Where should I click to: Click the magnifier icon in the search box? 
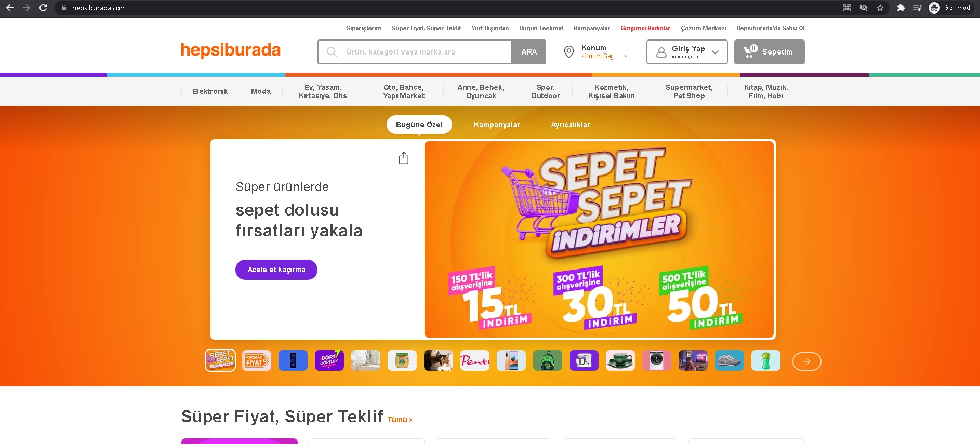coord(332,52)
